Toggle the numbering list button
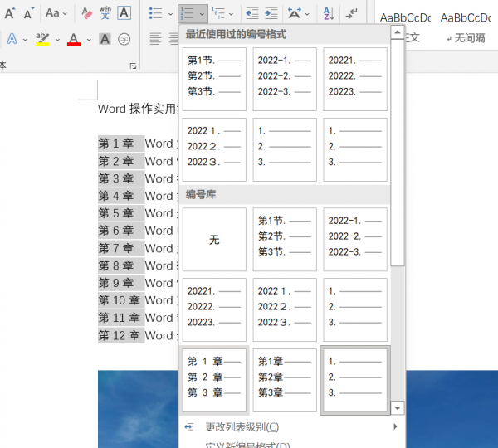The width and height of the screenshot is (498, 448). [187, 13]
